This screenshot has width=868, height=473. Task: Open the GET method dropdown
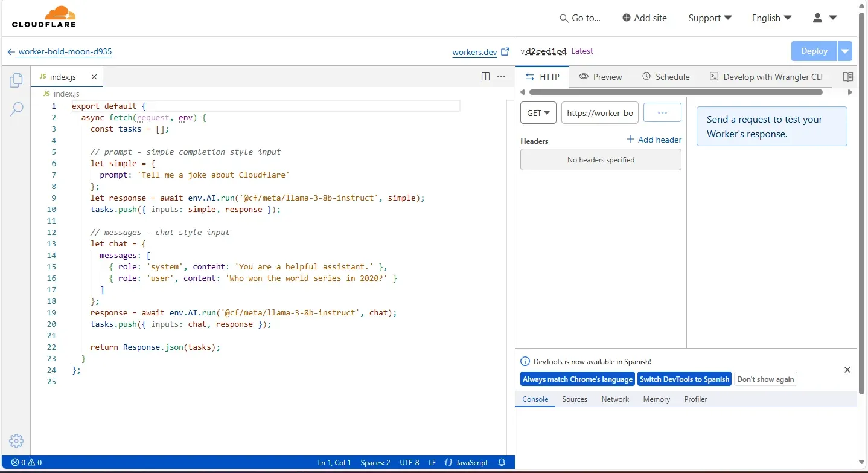538,113
